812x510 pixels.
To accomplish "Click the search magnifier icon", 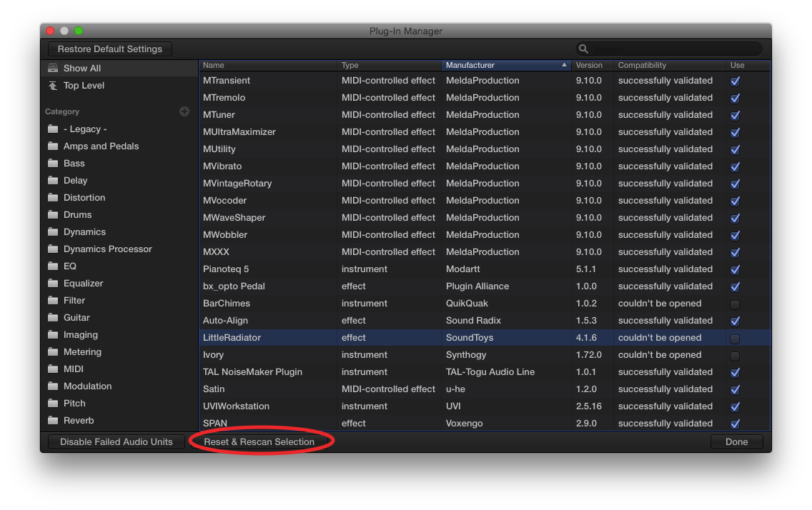I will (583, 49).
